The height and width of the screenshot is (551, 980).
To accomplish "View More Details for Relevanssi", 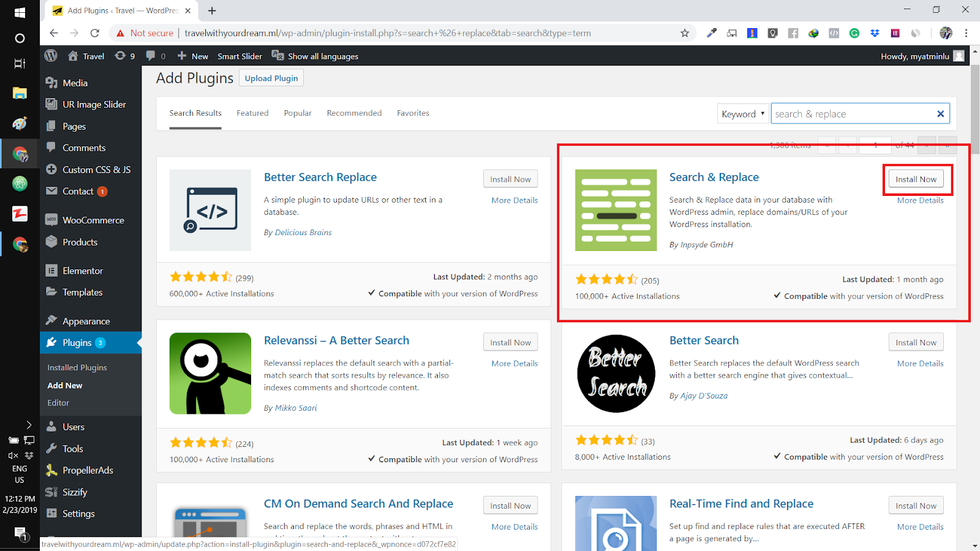I will 514,364.
